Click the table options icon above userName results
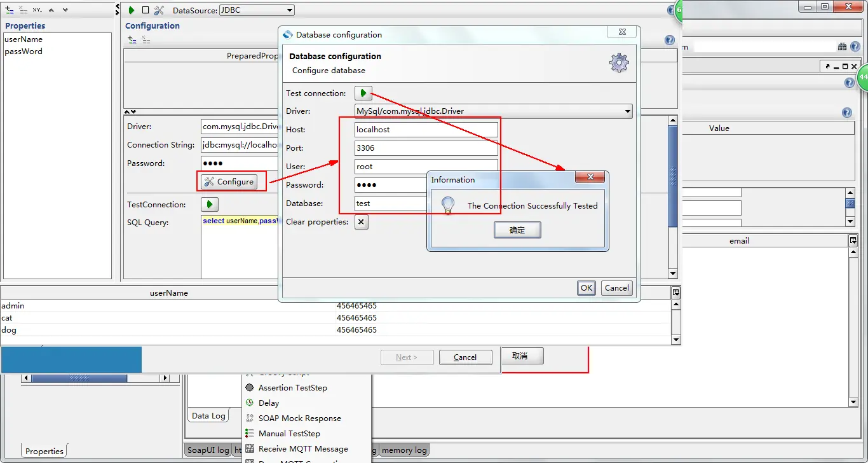 [676, 293]
